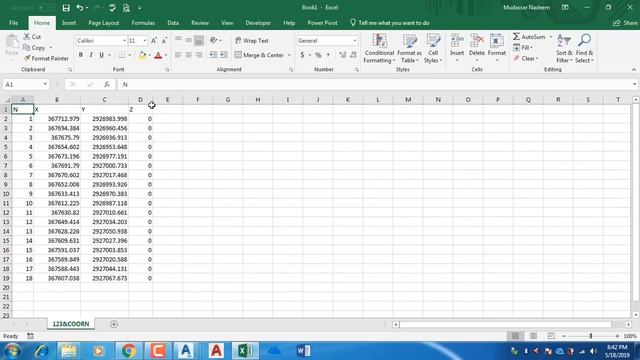Open Merge & Center dropdown arrow
The height and width of the screenshot is (360, 640).
[289, 55]
